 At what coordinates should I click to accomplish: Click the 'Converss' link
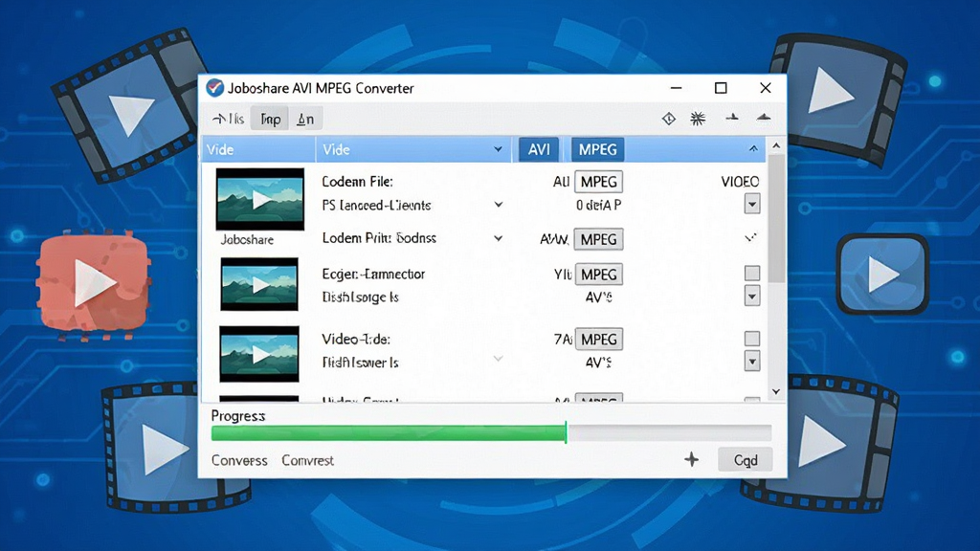pyautogui.click(x=239, y=460)
